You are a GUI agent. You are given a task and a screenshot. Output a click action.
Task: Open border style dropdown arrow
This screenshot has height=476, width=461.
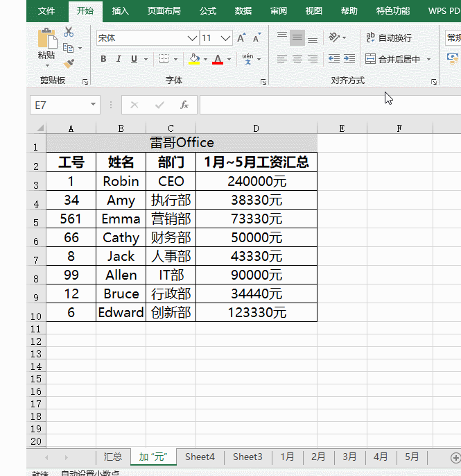point(176,59)
